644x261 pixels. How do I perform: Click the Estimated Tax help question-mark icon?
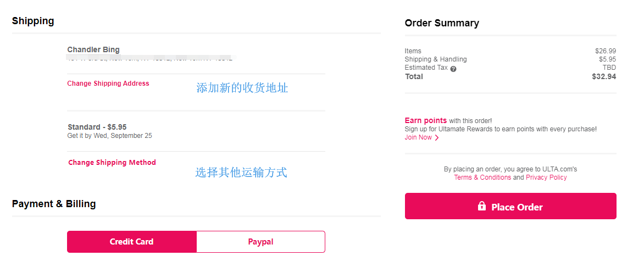pos(453,69)
